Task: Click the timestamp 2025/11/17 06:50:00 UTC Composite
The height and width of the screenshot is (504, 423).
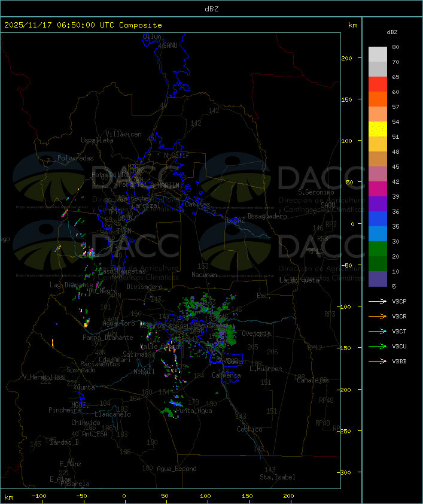Action: [x=83, y=25]
